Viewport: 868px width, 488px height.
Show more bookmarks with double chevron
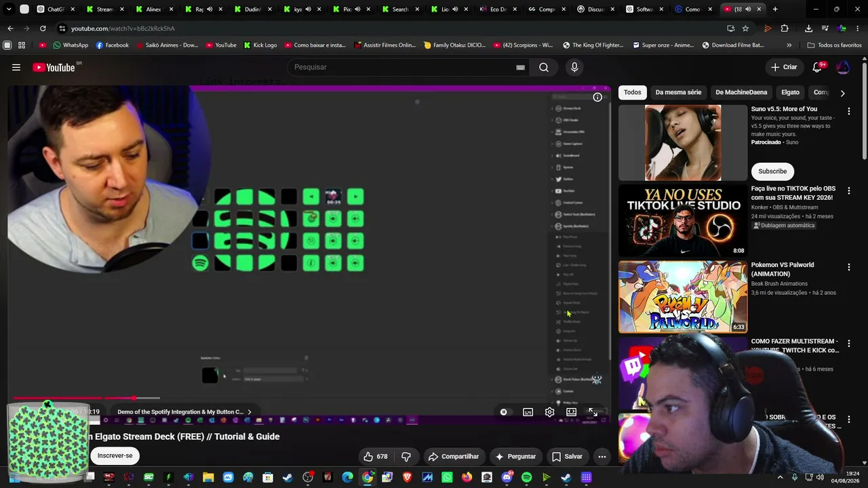(x=789, y=45)
